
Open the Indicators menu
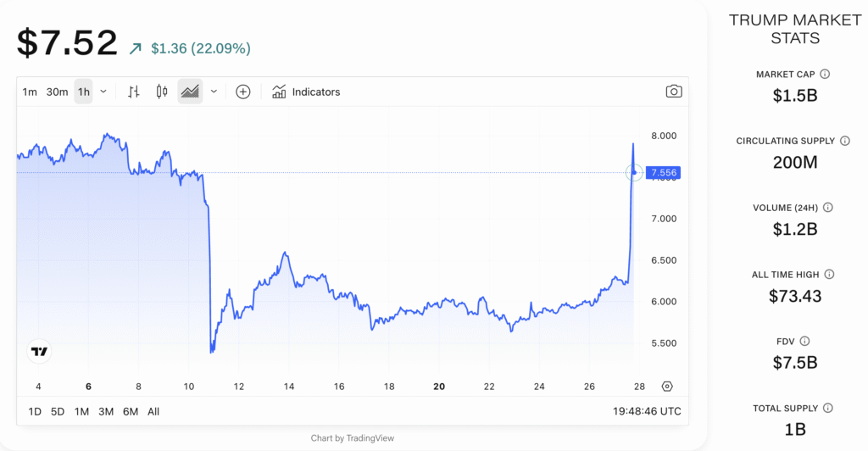click(x=306, y=92)
